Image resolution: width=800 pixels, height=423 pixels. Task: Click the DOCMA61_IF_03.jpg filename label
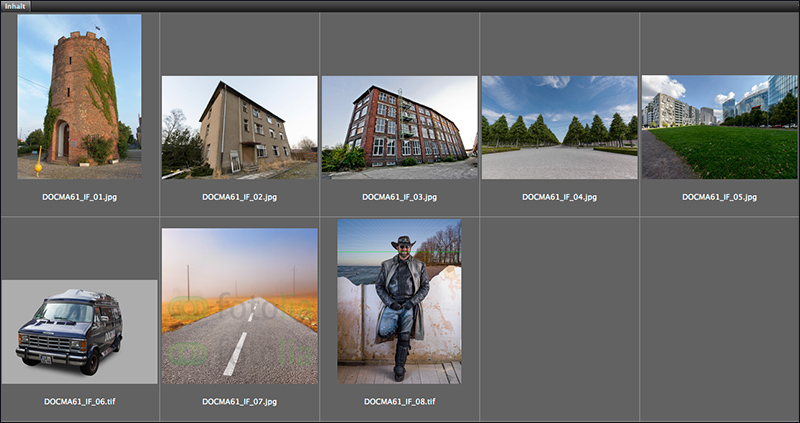399,197
